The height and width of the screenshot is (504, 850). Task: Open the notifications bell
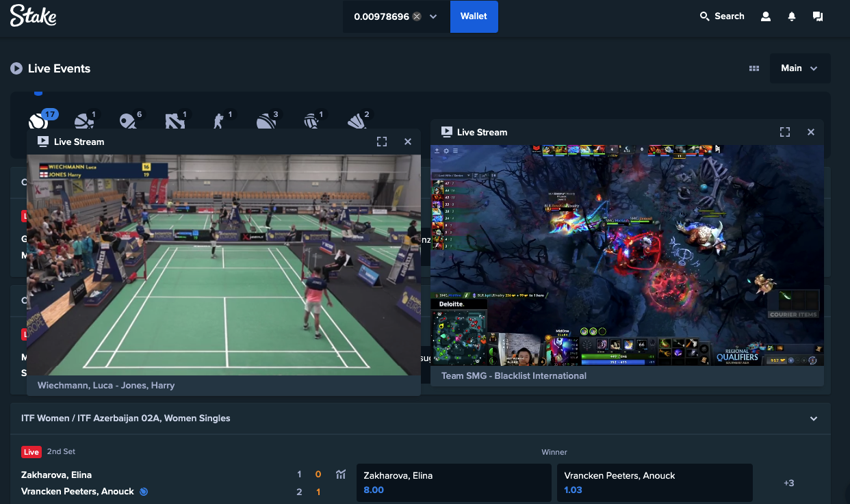(792, 16)
